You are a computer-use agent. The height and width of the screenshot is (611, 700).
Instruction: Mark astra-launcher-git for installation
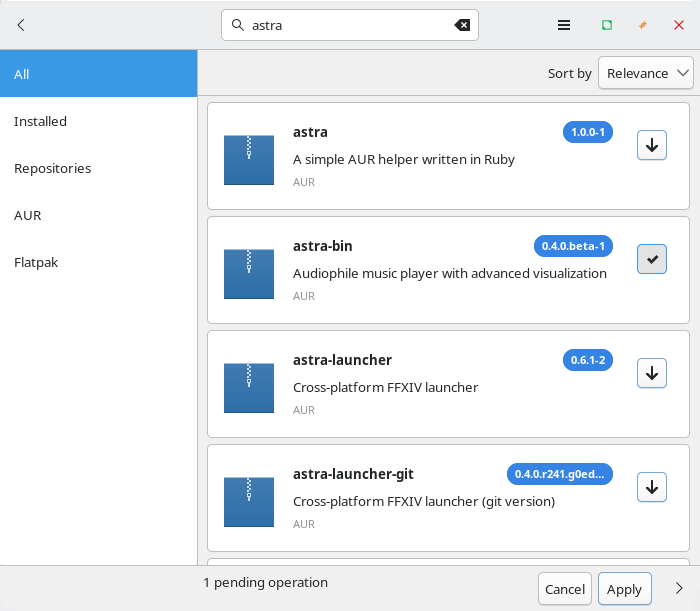tap(651, 487)
